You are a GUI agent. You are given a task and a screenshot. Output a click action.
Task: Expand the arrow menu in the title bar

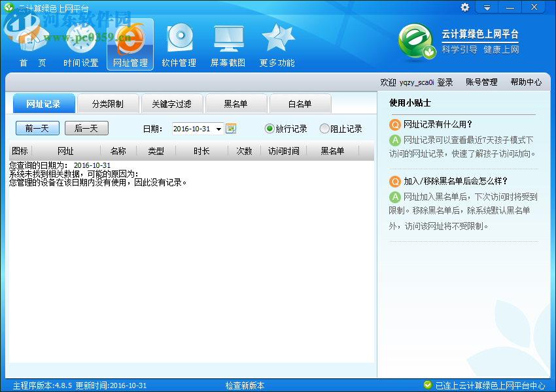[486, 7]
